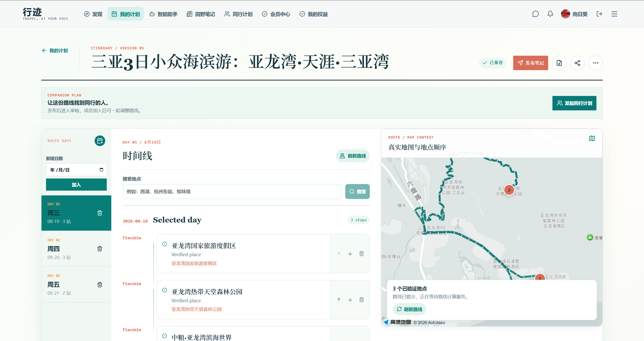Click the 3 个已验证地点 heading
Viewport: 644px width, 341px height.
[410, 288]
